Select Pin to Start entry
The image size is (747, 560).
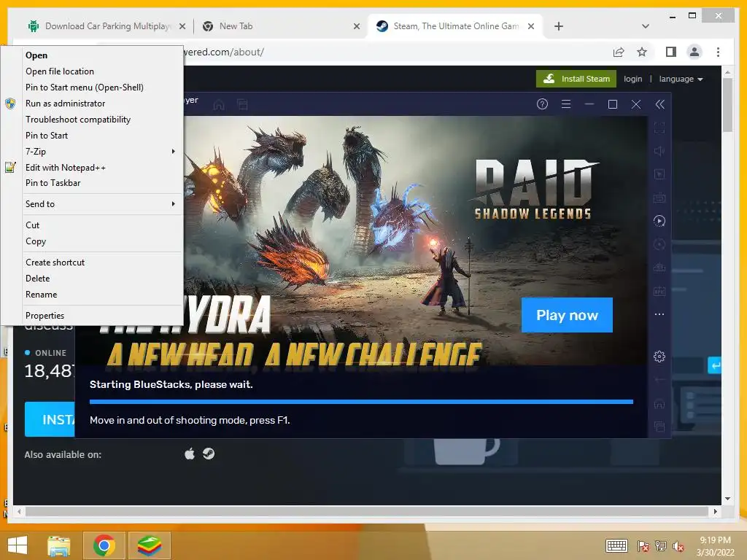pos(102,136)
